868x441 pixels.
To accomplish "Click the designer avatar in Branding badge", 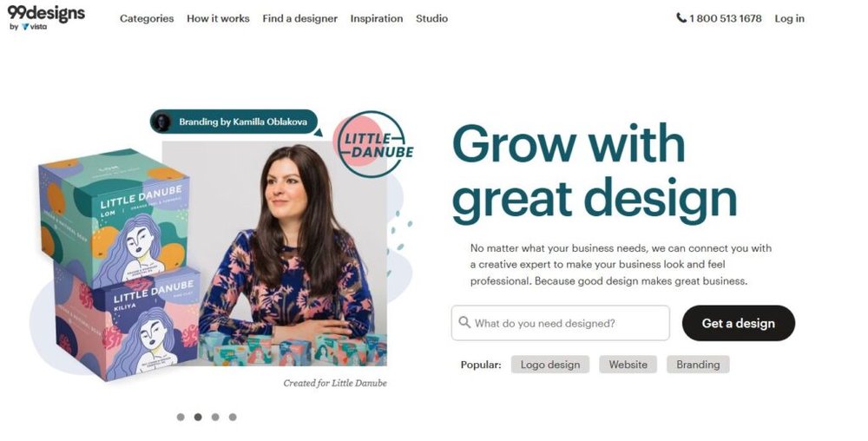I will point(161,122).
